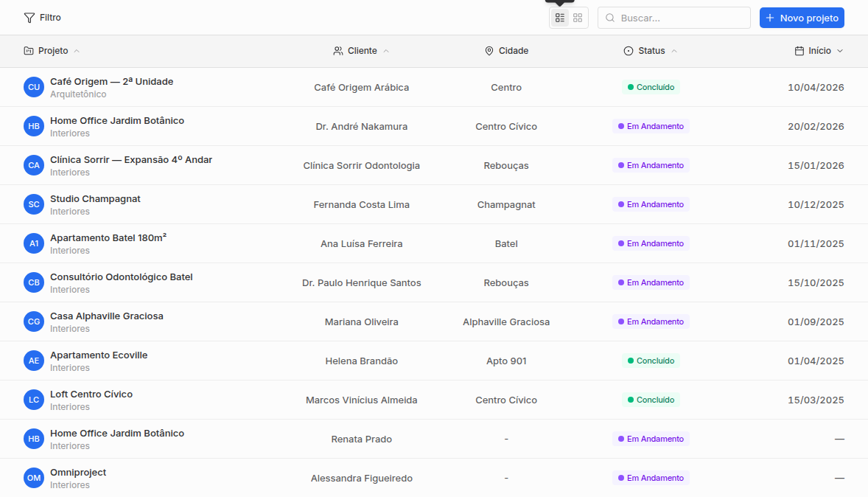Click the CG avatar for Casa Alphaville
Image resolution: width=868 pixels, height=497 pixels.
click(34, 322)
